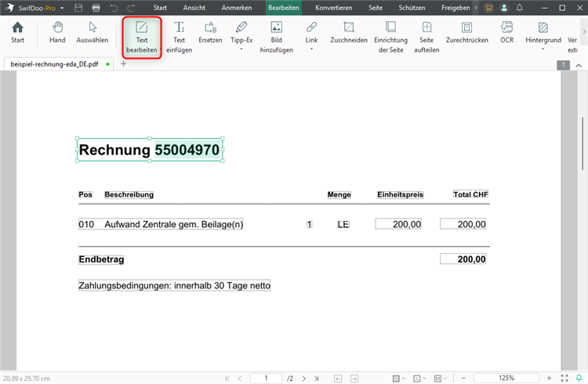Open the notifications bell
Screen dimensions: 588x384
[x=519, y=8]
